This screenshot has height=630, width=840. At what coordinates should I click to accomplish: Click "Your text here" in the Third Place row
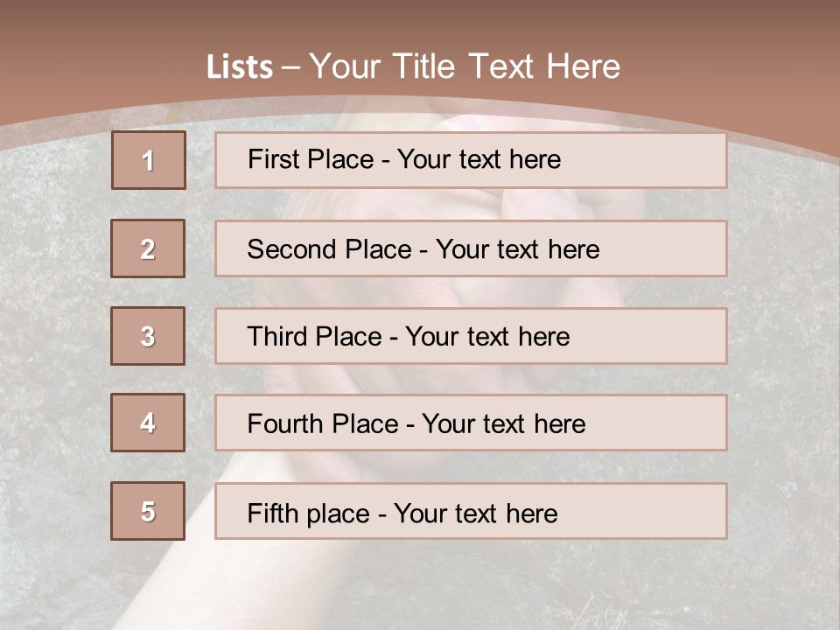487,337
